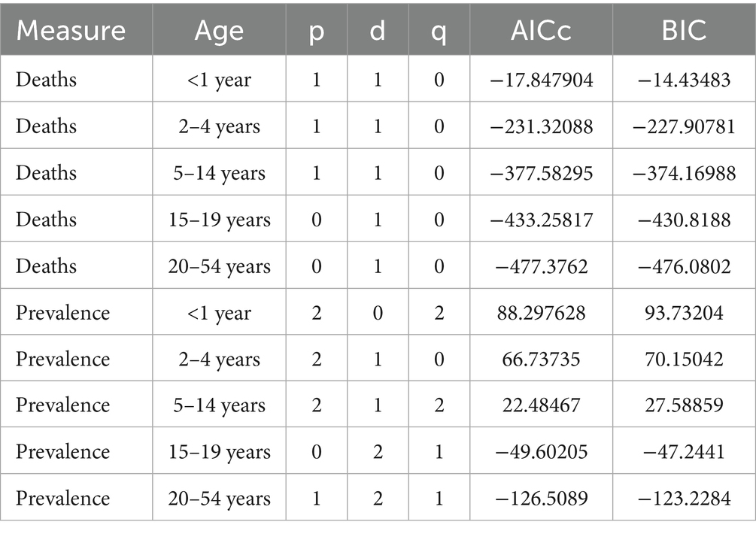Click AICc value −126.5089

click(x=541, y=499)
